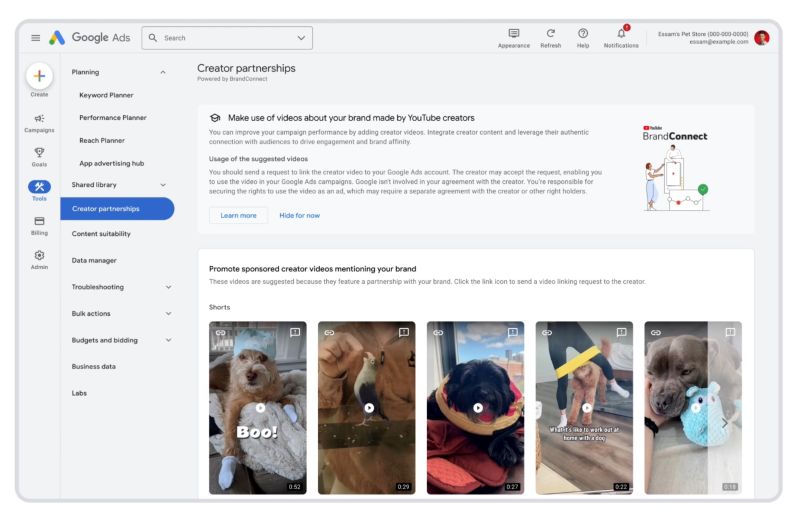Click in the Search input field
This screenshot has height=523, width=800.
tap(227, 38)
